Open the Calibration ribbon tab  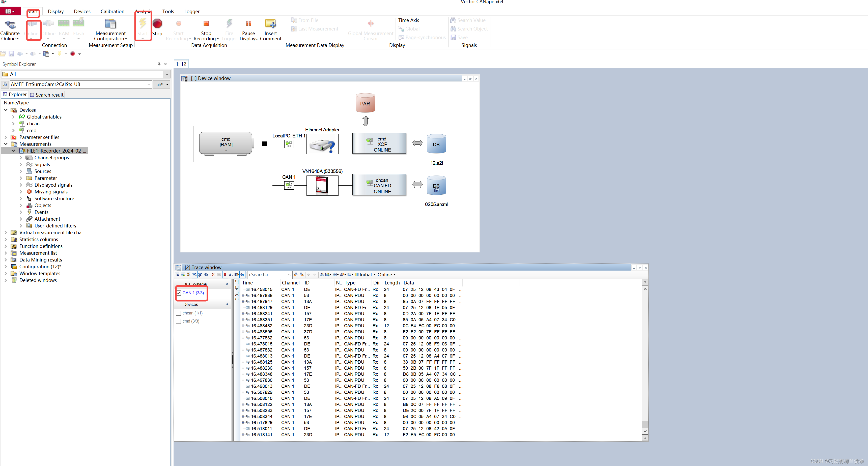[x=112, y=11]
